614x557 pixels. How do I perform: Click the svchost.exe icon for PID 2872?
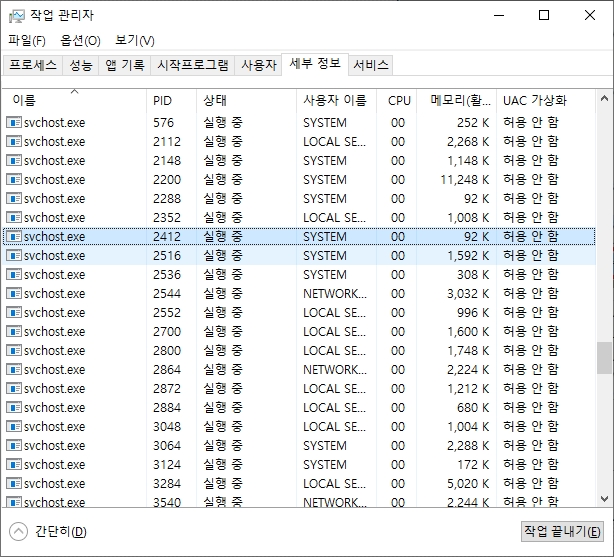14,389
